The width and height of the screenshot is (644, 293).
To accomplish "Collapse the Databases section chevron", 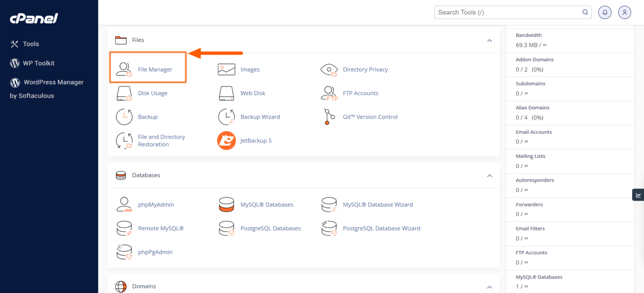I will pos(489,176).
